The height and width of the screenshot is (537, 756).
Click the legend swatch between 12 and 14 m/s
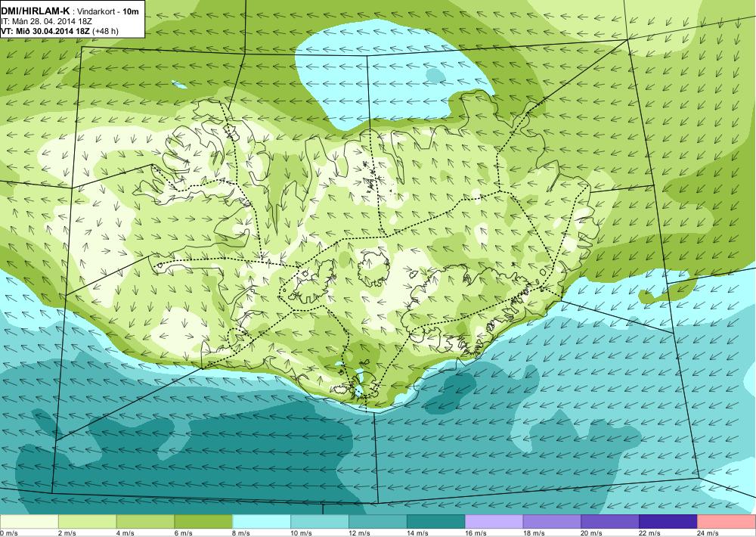point(378,522)
